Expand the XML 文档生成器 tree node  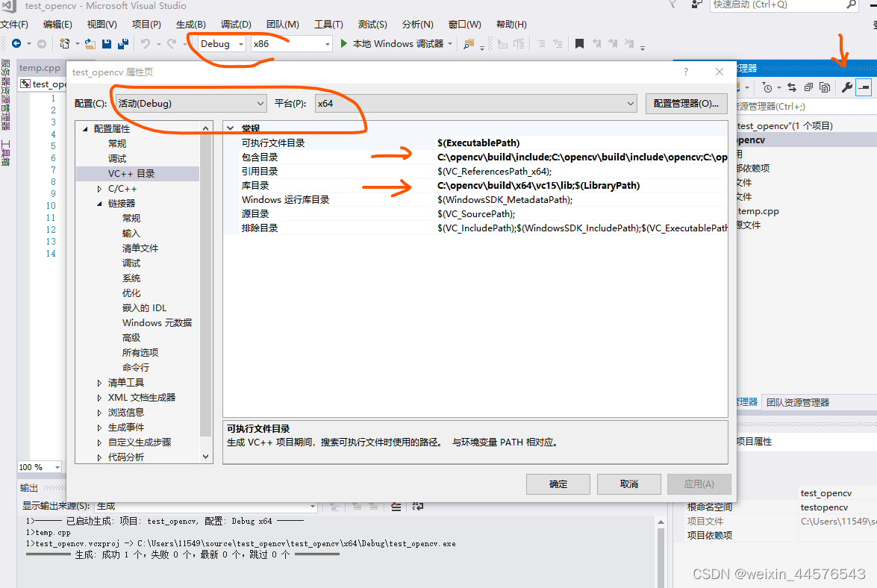[x=99, y=398]
